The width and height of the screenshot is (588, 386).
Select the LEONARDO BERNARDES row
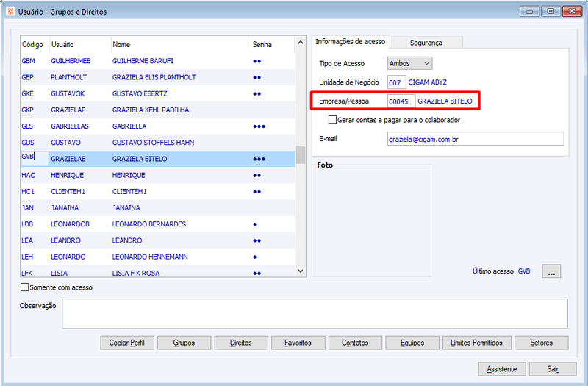(x=158, y=224)
